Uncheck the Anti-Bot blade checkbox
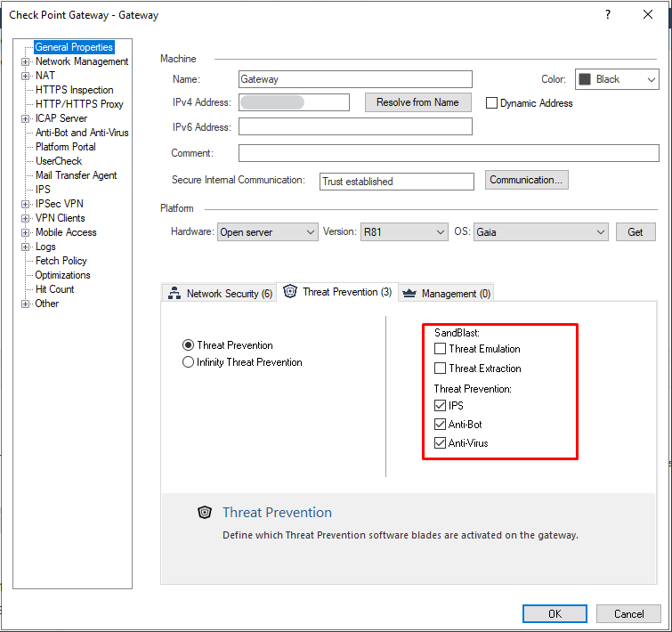Screen dimensions: 672x632 coord(441,425)
